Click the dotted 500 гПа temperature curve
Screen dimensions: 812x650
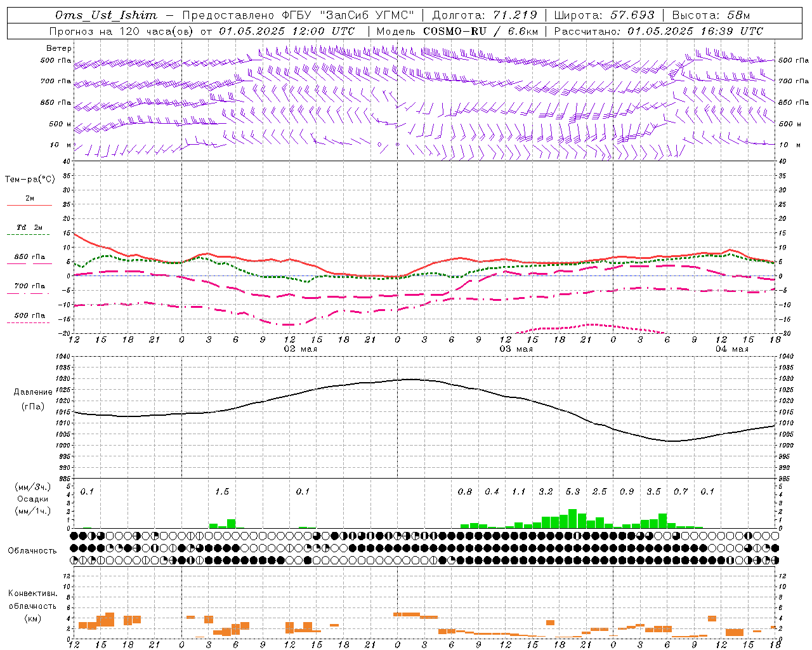pos(590,325)
